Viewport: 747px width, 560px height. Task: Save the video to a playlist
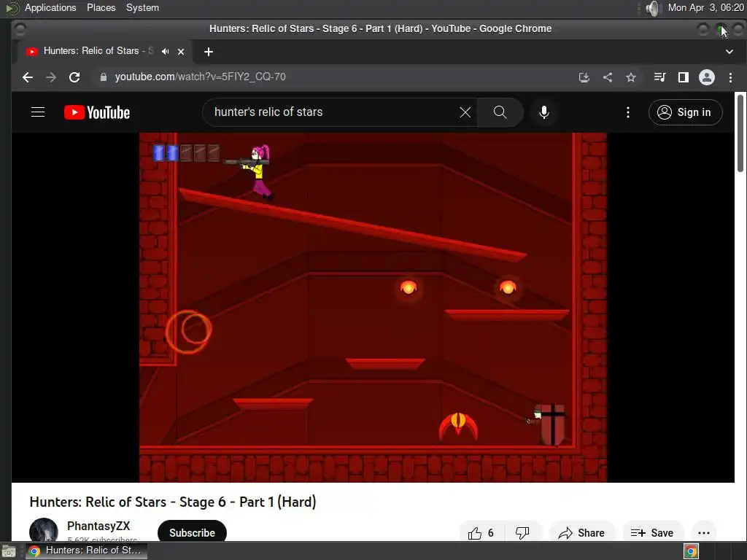pos(652,533)
